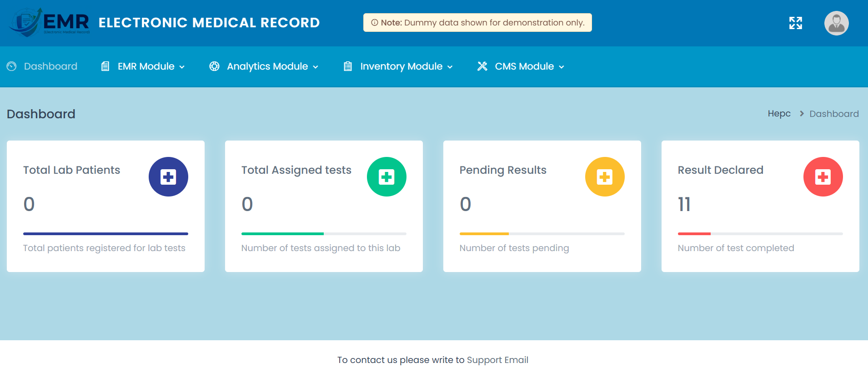Viewport: 868px width, 378px height.
Task: Go to Hepc breadcrumb link
Action: pyautogui.click(x=779, y=114)
